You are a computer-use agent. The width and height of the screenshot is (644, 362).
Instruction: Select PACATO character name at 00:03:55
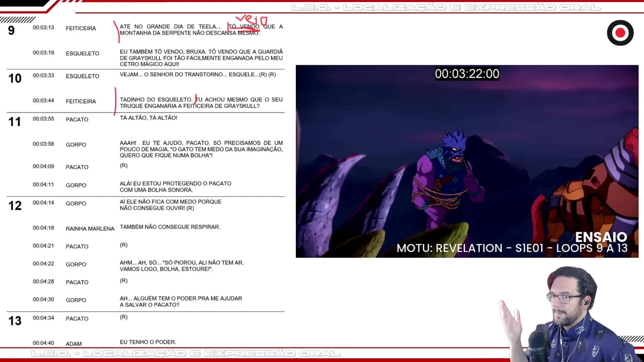[77, 120]
